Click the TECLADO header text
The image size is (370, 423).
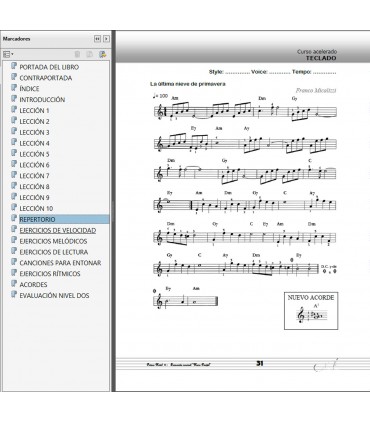click(321, 58)
